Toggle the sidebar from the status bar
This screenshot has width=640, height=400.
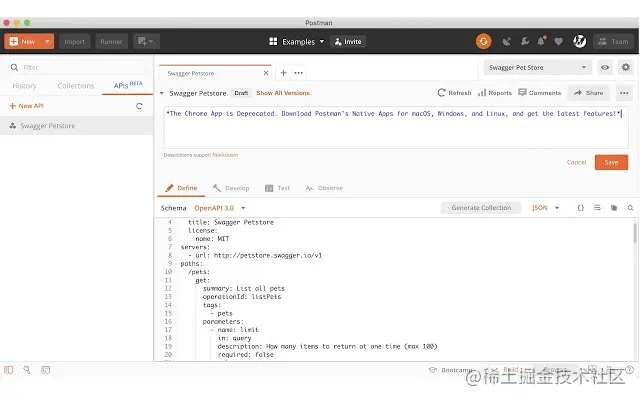coord(9,370)
